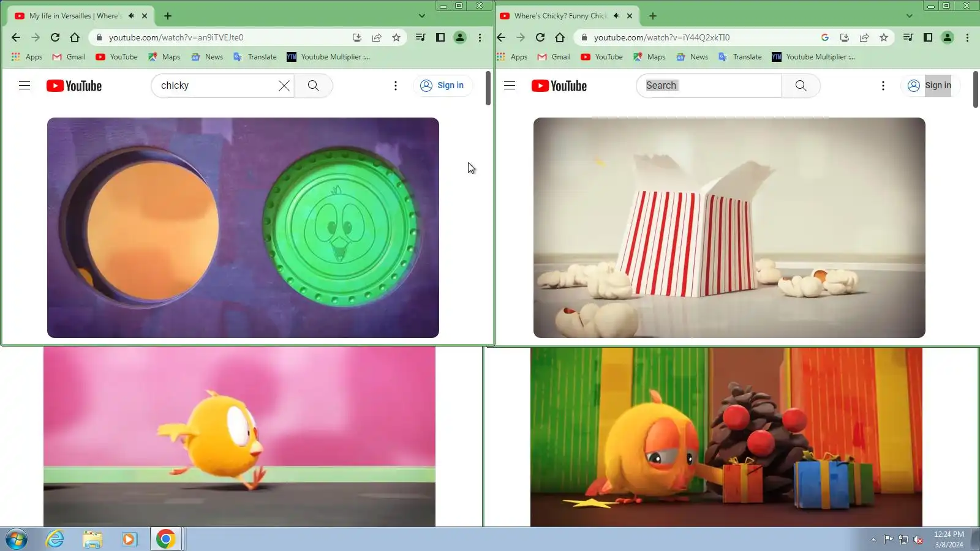Click the running chick on pink video
The height and width of the screenshot is (551, 980).
[x=239, y=437]
